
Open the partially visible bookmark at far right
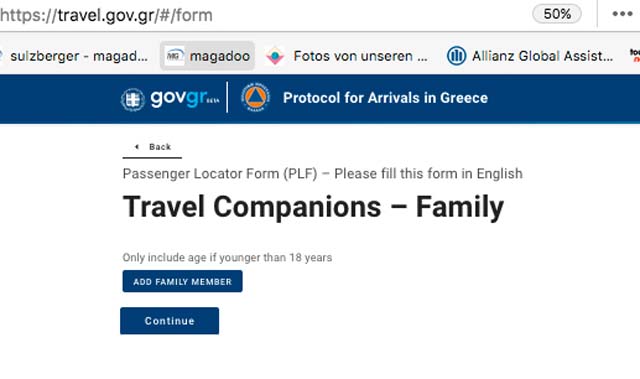(635, 56)
